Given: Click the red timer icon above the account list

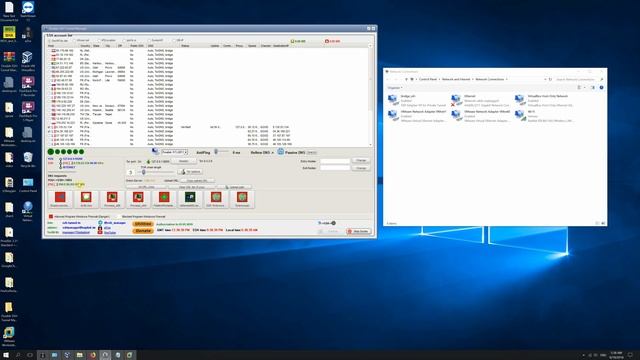Looking at the screenshot, I should tap(327, 41).
